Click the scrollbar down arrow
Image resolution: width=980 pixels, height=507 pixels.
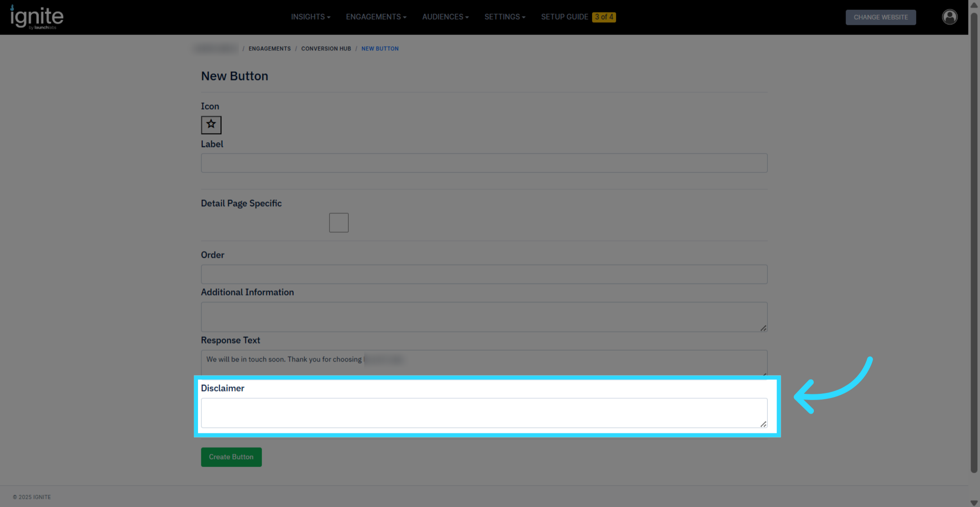click(x=974, y=503)
